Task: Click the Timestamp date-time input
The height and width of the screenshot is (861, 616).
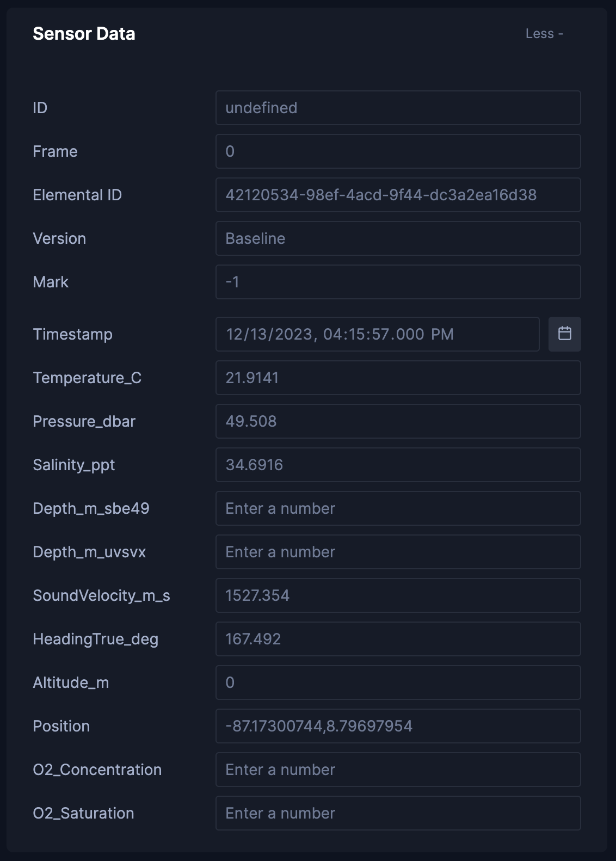Action: (377, 334)
